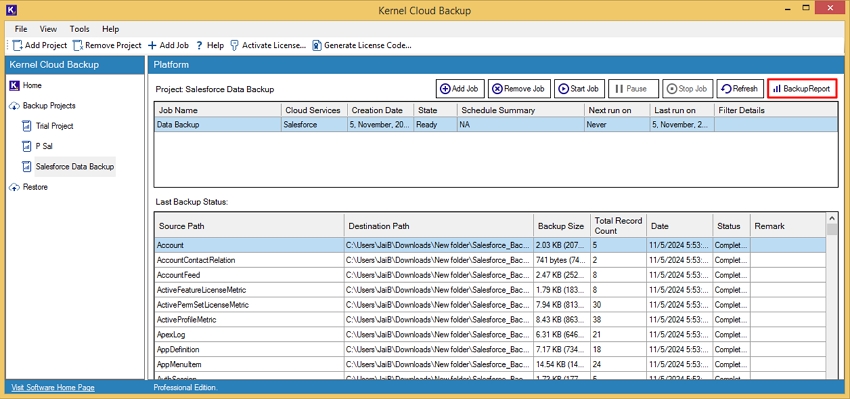Open the Help menu in the menu bar
The image size is (850, 399).
(111, 29)
